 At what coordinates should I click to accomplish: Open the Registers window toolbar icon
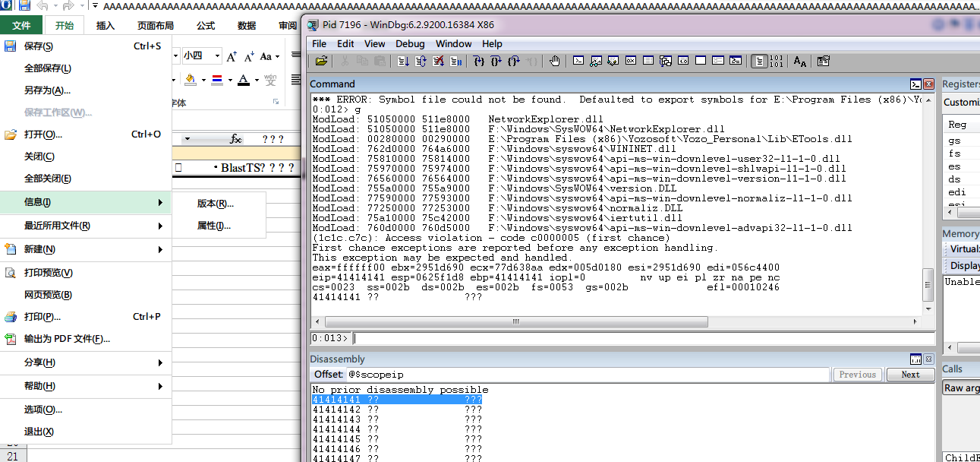631,61
